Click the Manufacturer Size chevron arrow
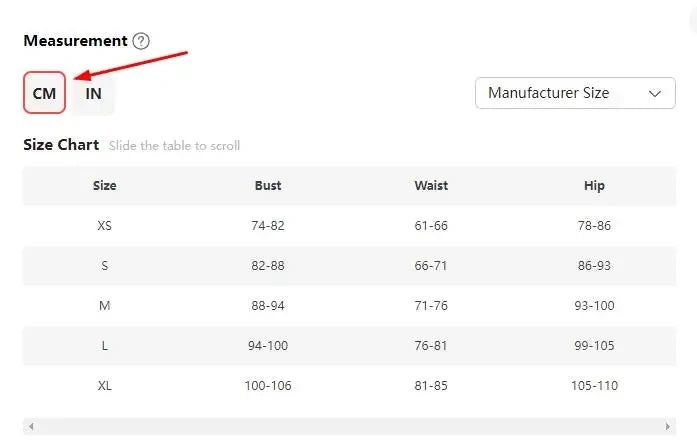697x446 pixels. click(x=654, y=93)
